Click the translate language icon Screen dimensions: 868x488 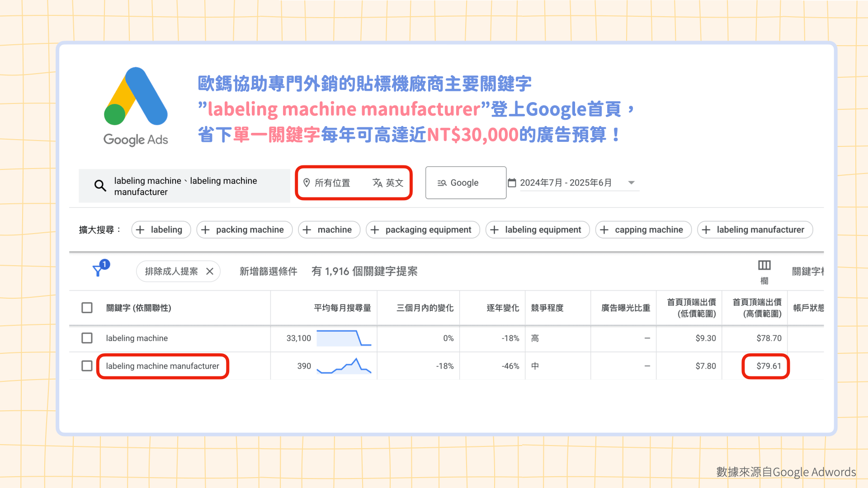(x=377, y=183)
